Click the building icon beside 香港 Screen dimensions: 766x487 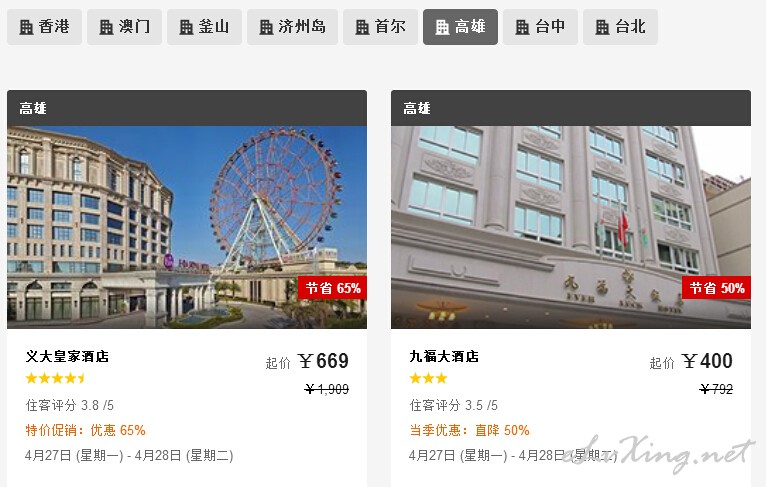coord(26,27)
